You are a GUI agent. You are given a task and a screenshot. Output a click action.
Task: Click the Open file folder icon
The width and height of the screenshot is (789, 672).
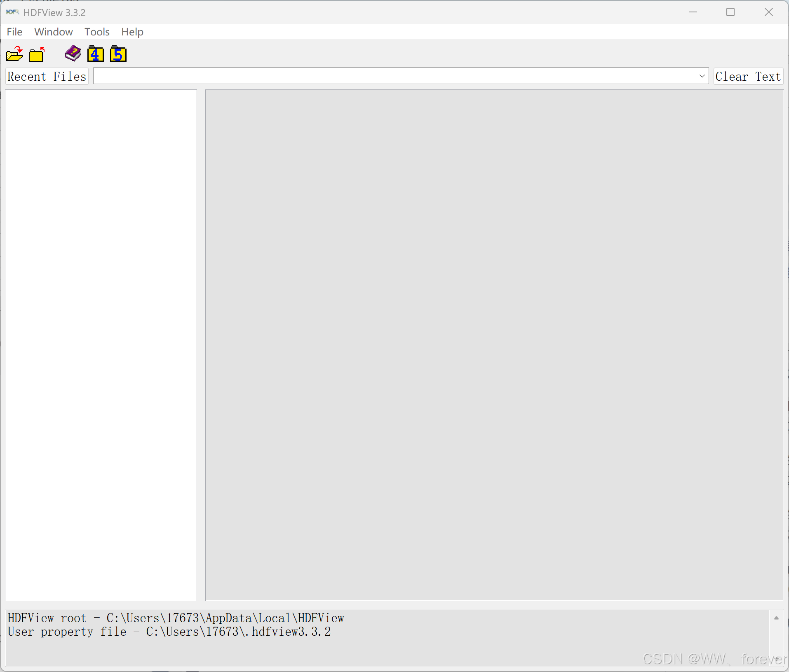coord(14,54)
